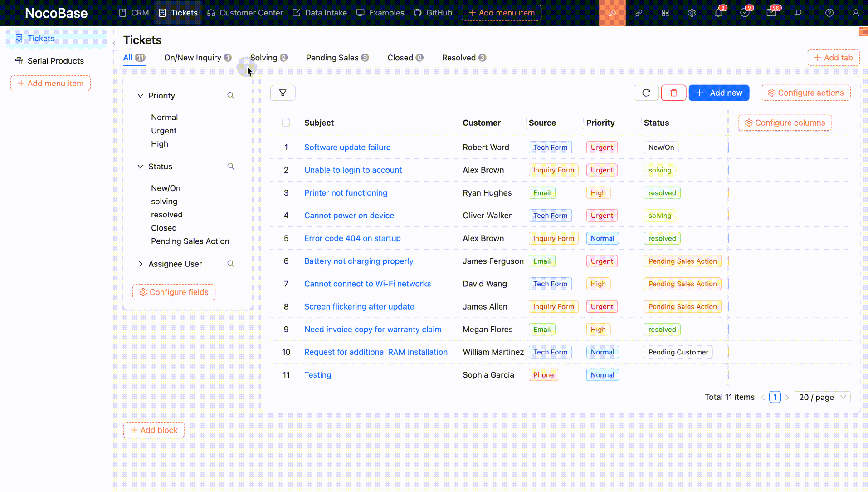Screen dimensions: 868x492
Task: Collapse the Priority filter section
Action: click(140, 95)
